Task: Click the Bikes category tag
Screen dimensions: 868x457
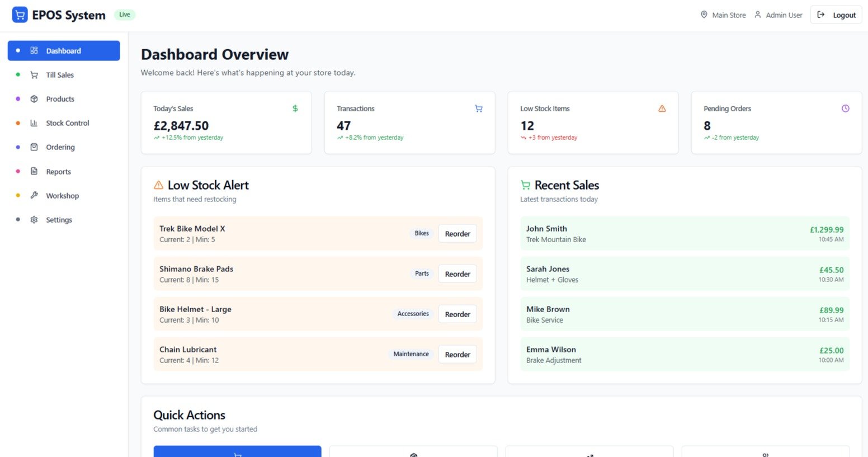Action: [x=422, y=233]
